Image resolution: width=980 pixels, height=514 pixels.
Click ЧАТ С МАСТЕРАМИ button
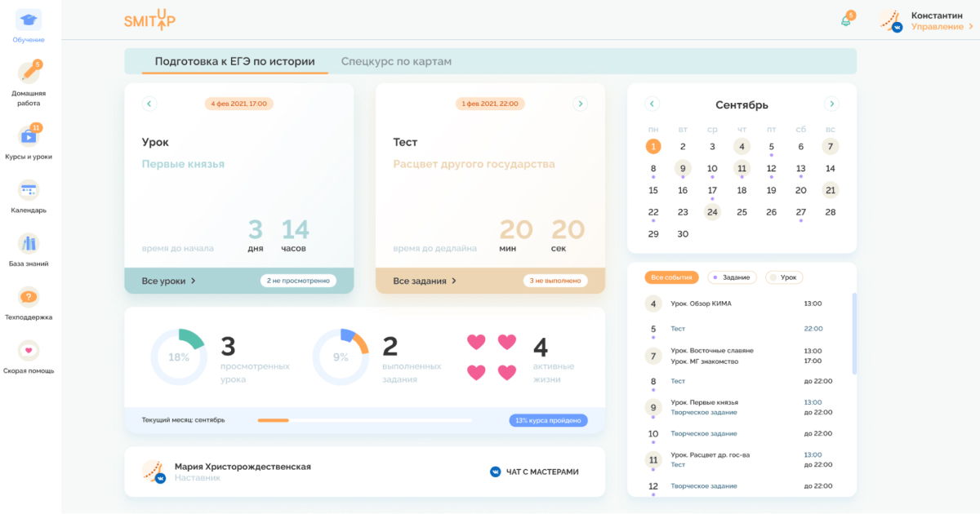534,472
